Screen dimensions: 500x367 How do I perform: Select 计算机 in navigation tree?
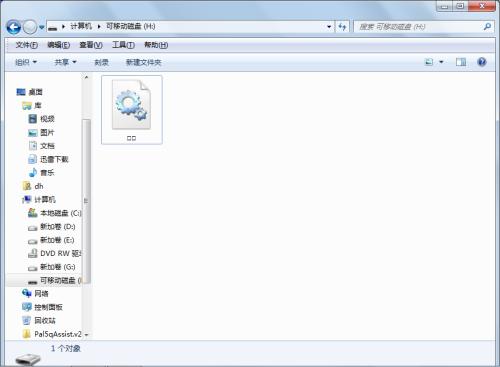tap(45, 200)
